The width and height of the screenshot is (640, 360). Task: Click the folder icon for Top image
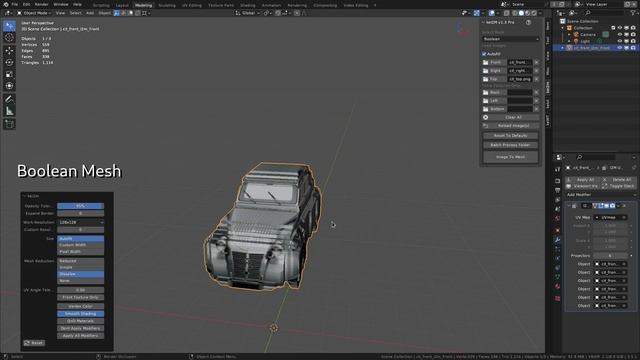pyautogui.click(x=486, y=79)
